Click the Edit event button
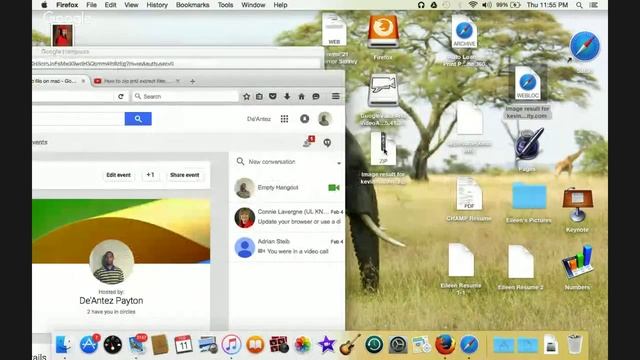640x360 pixels. tap(118, 175)
